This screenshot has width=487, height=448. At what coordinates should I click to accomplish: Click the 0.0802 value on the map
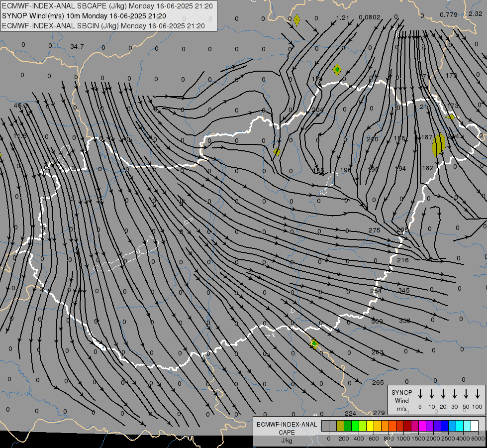pyautogui.click(x=370, y=17)
